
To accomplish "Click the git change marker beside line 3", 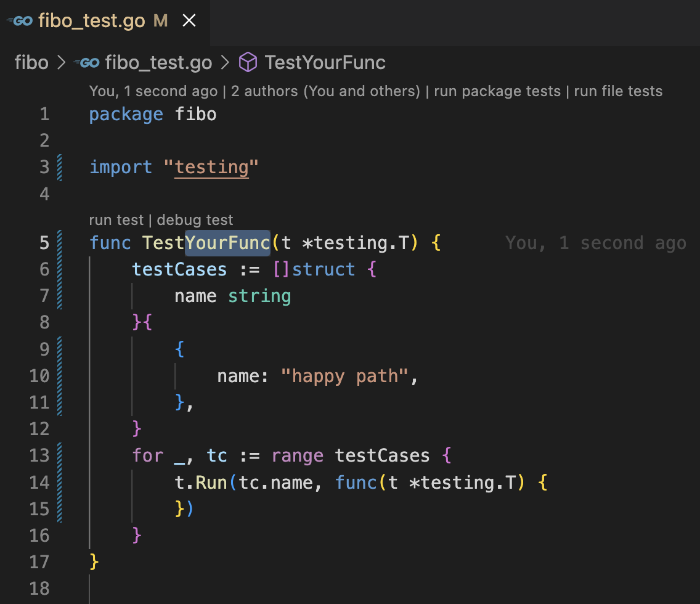I will (x=60, y=168).
